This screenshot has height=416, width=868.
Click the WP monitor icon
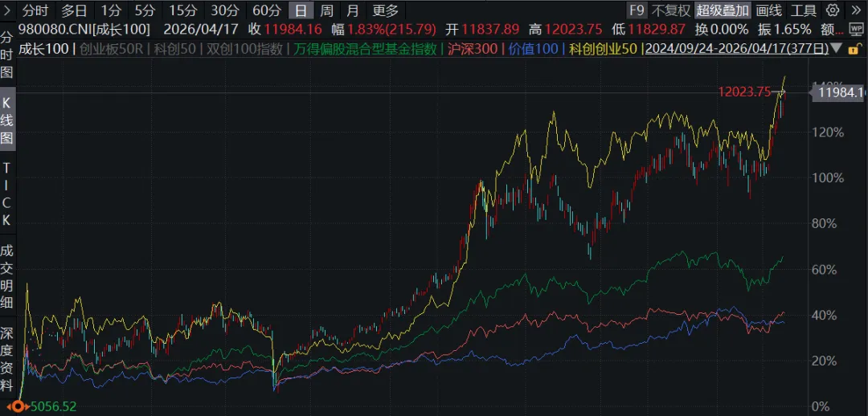point(858,30)
